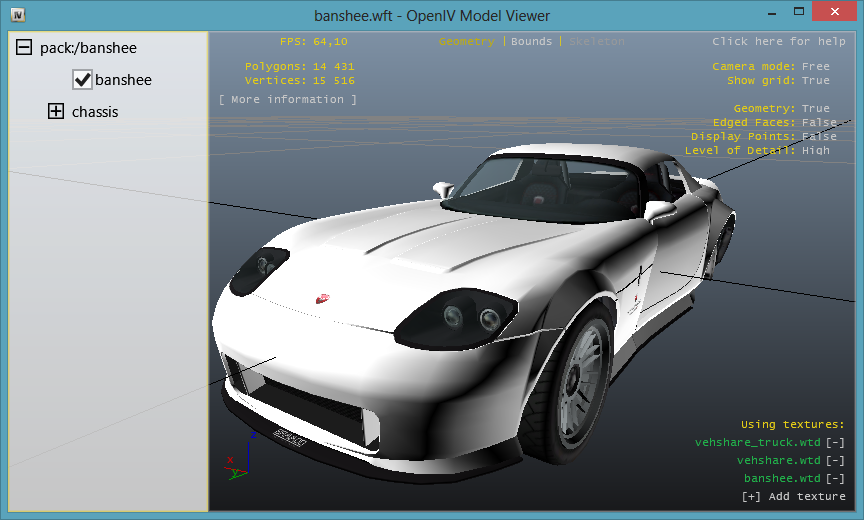Uncheck the banshee model checkbox

(x=83, y=80)
